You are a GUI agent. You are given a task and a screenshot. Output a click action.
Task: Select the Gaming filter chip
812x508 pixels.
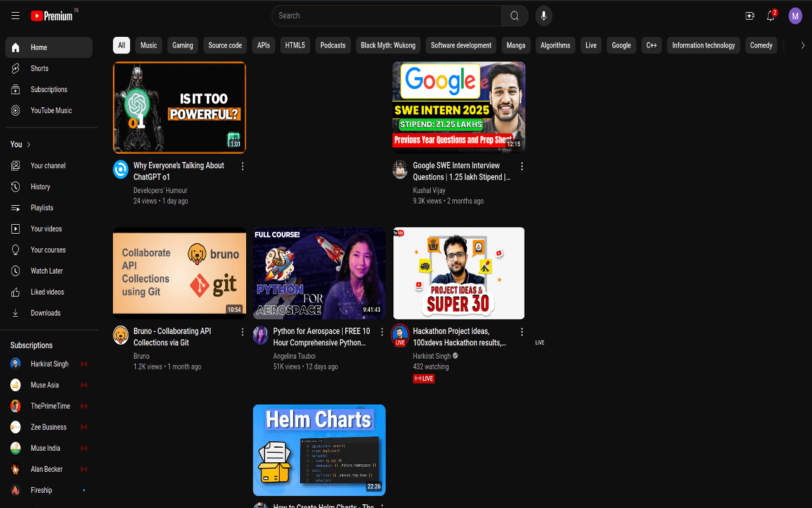(x=183, y=45)
